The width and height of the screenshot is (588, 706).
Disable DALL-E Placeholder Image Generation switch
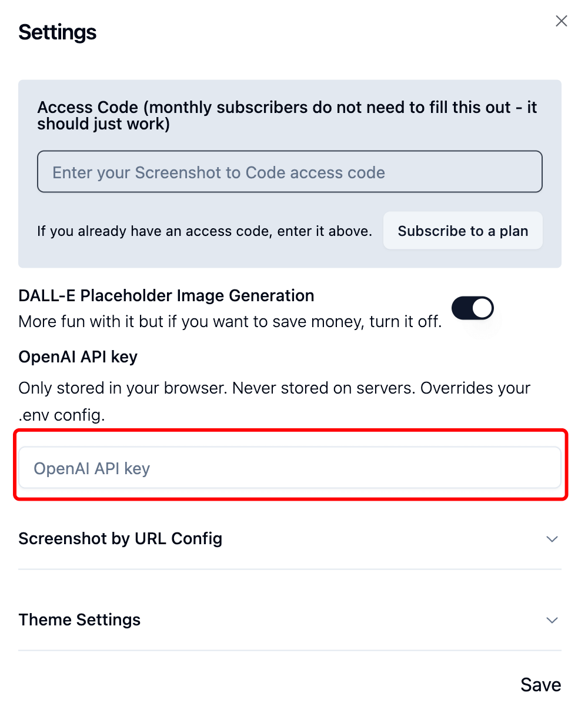[x=472, y=308]
